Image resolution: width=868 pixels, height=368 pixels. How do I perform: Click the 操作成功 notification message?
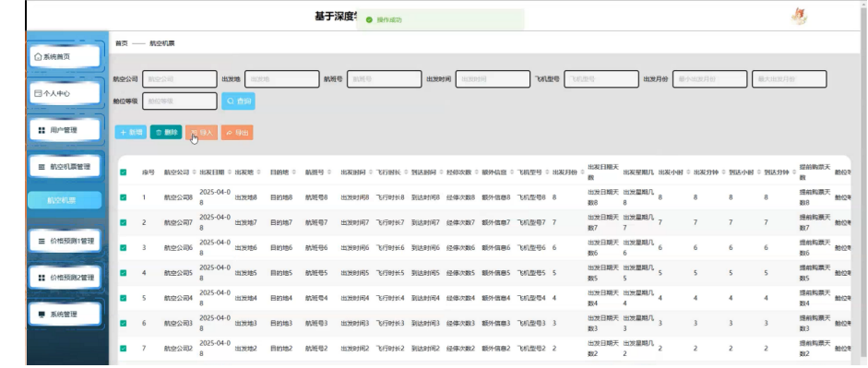389,20
